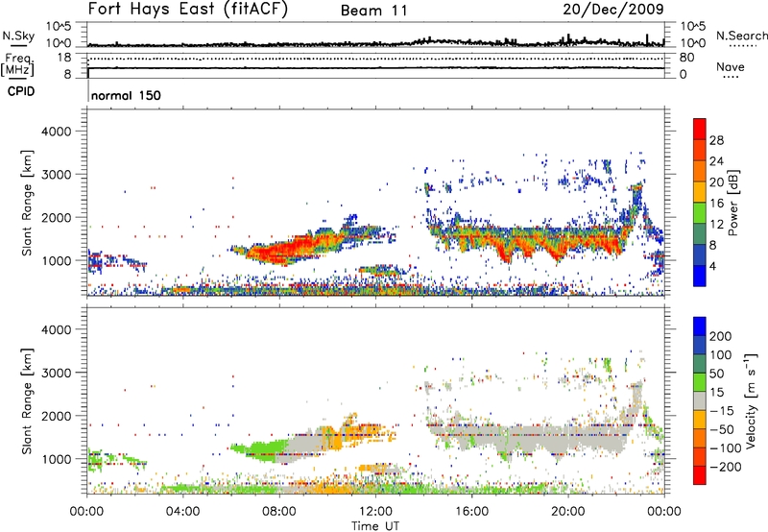Pick the green Power colorbar segment 12 to 16

700,213
